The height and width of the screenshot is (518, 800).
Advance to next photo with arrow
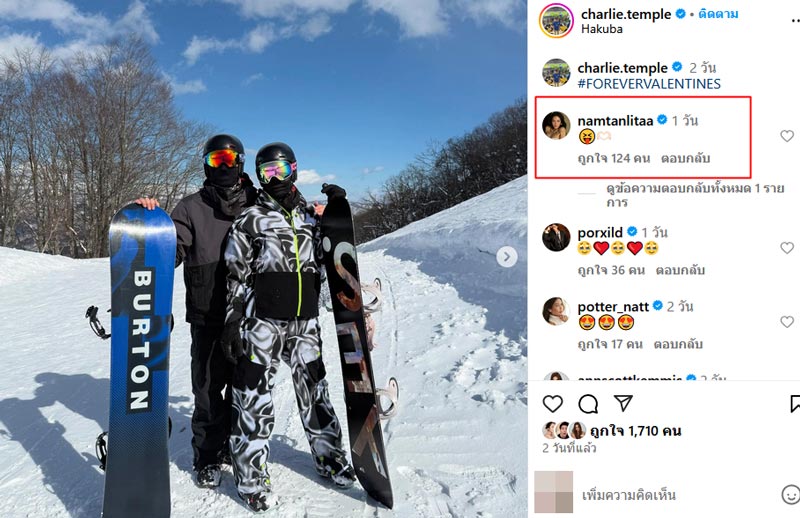506,257
